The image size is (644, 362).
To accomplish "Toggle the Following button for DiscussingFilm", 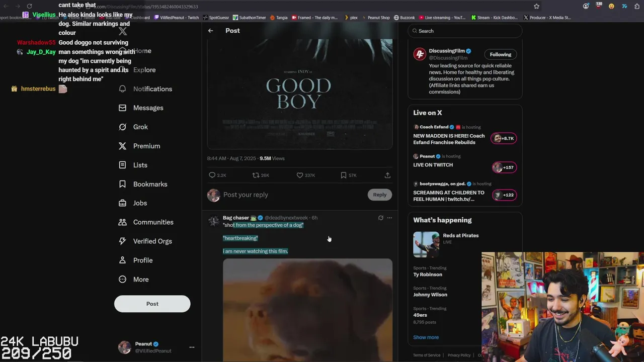I will pos(501,55).
